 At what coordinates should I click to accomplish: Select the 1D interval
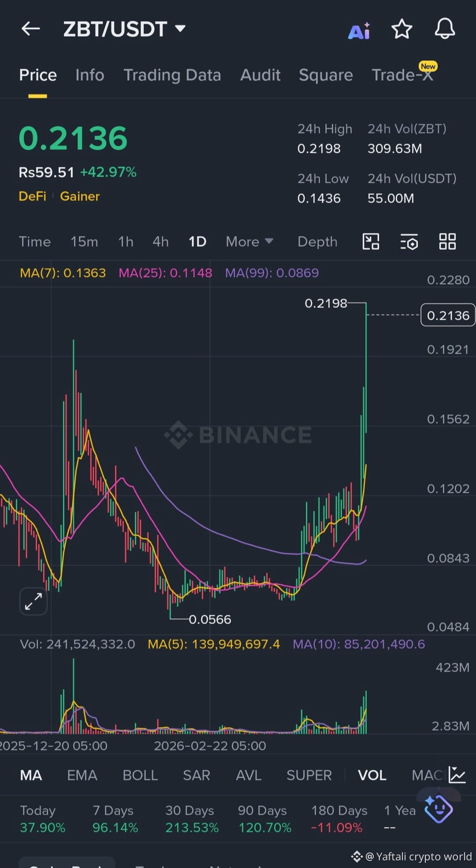[x=197, y=242]
